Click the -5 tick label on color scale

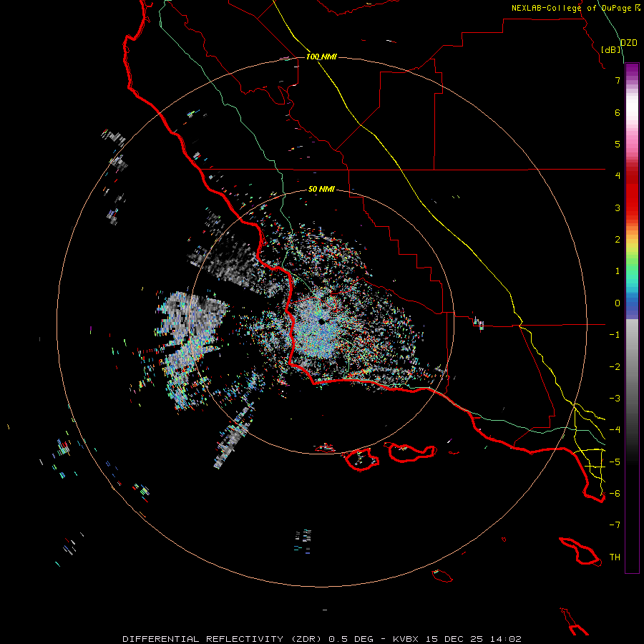(615, 462)
